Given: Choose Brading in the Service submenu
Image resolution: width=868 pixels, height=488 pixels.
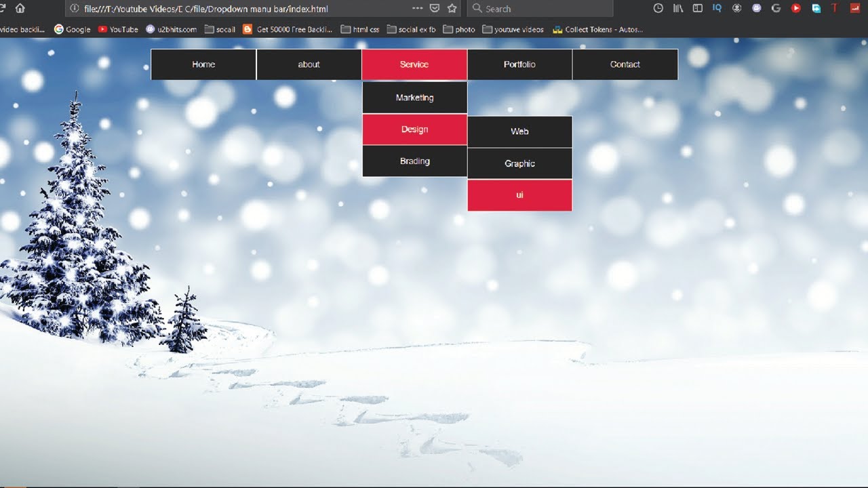Looking at the screenshot, I should tap(414, 161).
